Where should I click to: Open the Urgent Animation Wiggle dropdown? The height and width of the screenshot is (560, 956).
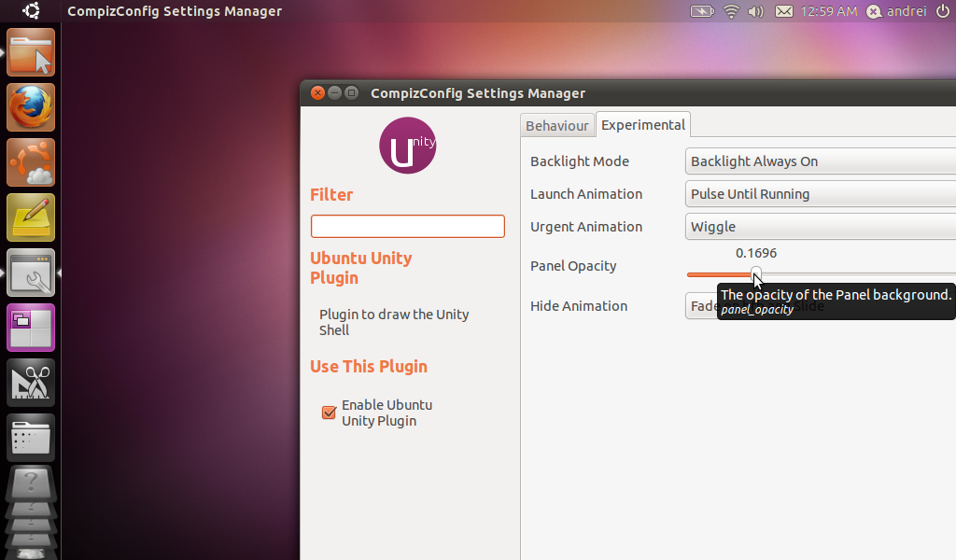[x=820, y=227]
